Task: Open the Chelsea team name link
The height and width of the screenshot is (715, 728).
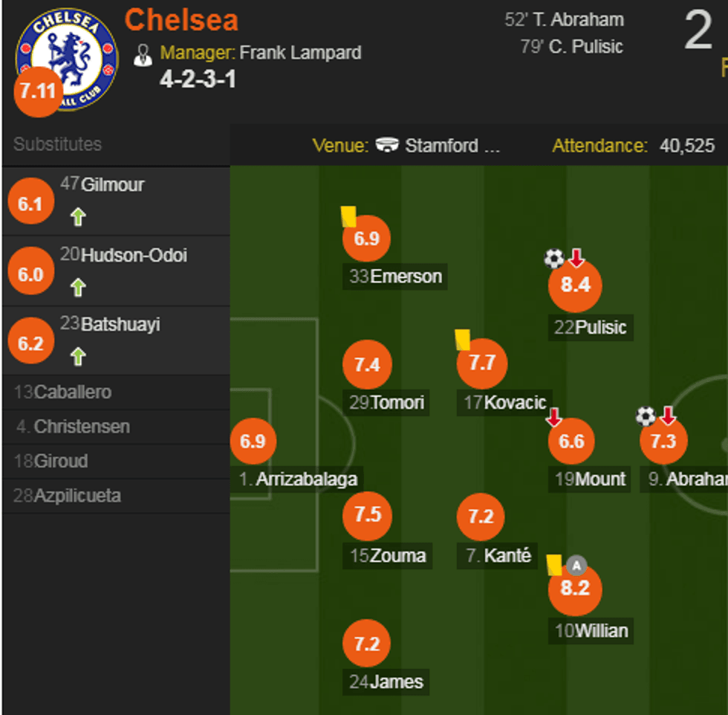Action: 181,20
